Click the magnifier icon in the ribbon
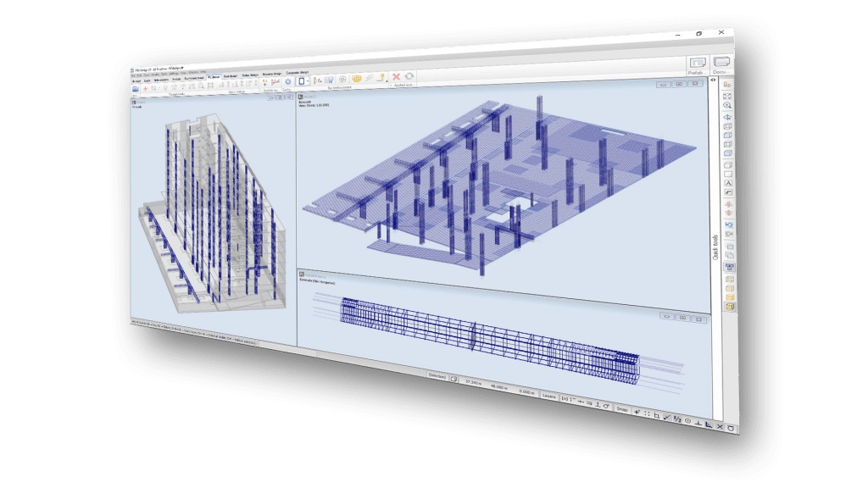 [201, 86]
